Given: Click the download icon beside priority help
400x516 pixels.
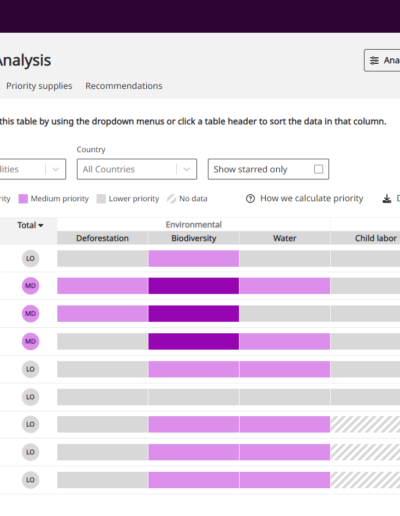Looking at the screenshot, I should (387, 199).
